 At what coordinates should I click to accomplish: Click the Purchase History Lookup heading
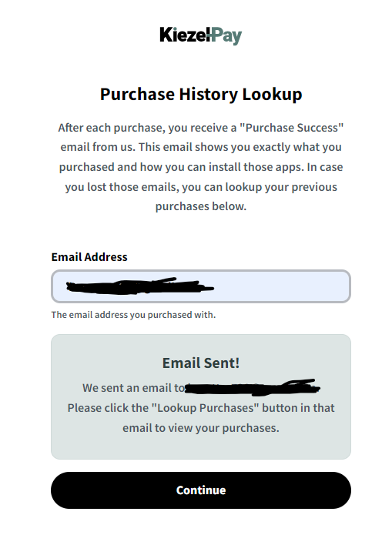click(201, 94)
